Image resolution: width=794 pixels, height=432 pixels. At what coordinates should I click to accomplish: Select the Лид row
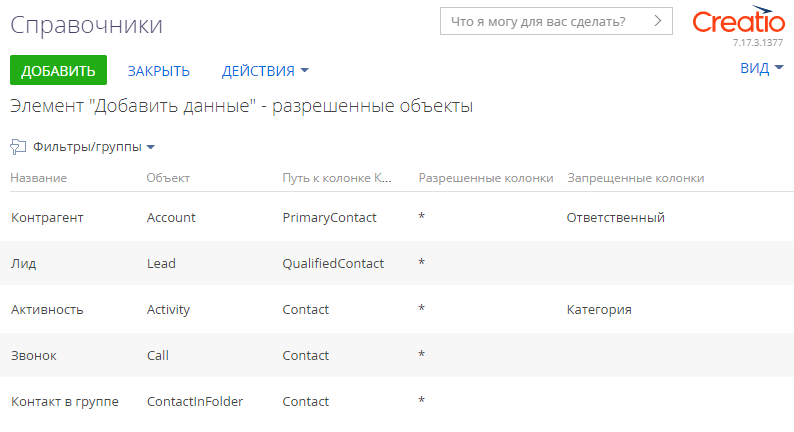[397, 263]
